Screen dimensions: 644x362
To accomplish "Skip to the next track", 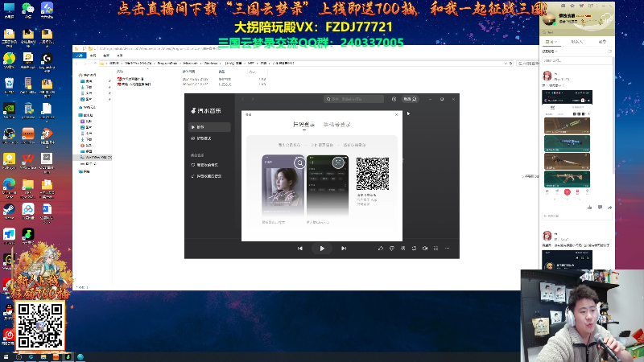I will [344, 249].
